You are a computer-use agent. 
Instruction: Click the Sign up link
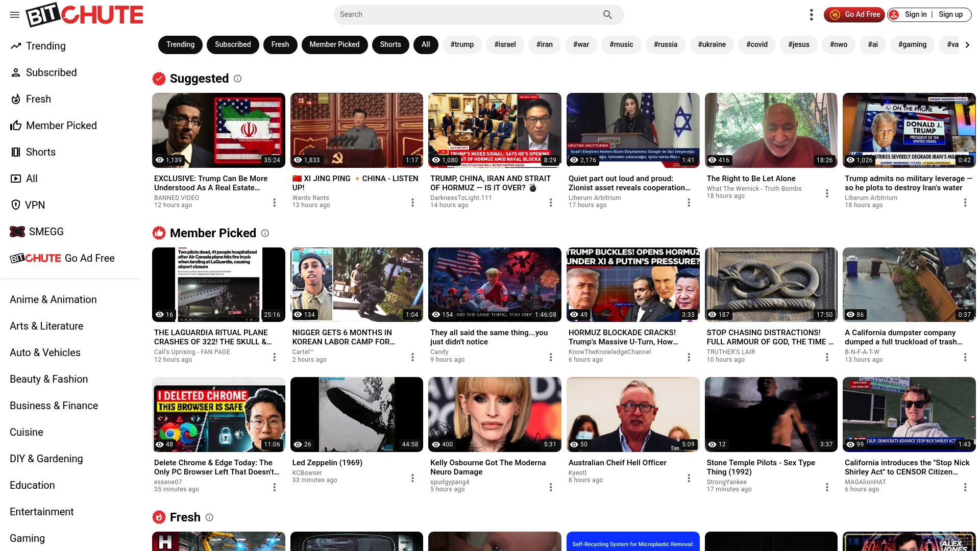pyautogui.click(x=950, y=15)
